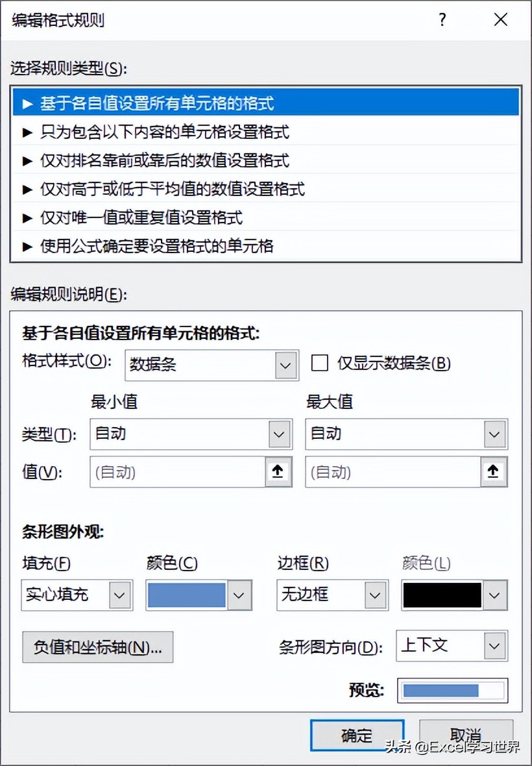This screenshot has height=766, width=532.
Task: Open the 边框 无边框 dropdown
Action: pyautogui.click(x=332, y=595)
